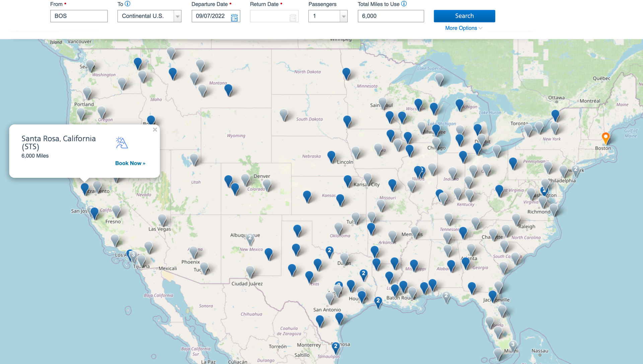This screenshot has width=643, height=364.
Task: Click the '6,000 Miles' text in popup
Action: click(35, 156)
